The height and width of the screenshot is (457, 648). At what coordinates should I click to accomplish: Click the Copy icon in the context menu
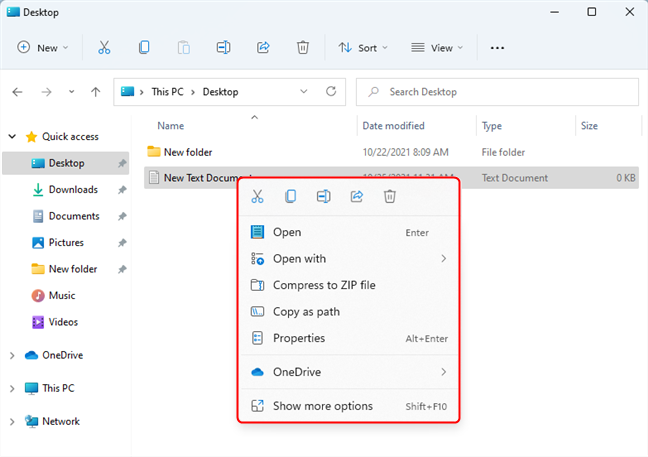pos(290,197)
